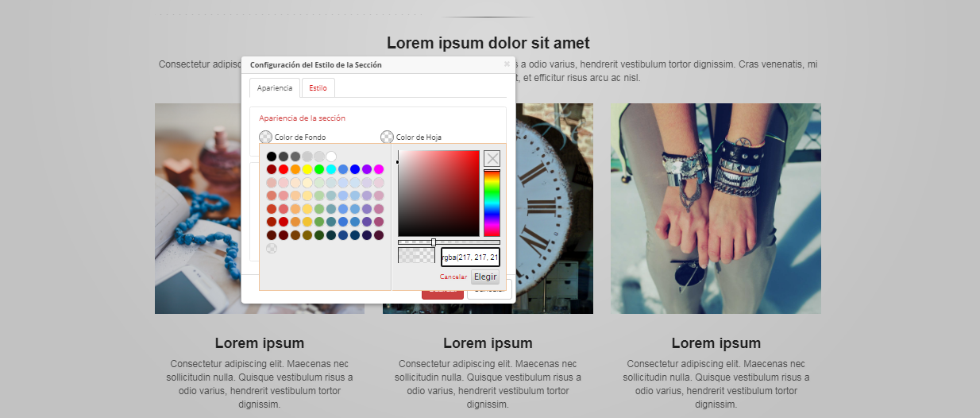The height and width of the screenshot is (418, 980).
Task: Click the tattooed hands with bracelets image
Action: 716,208
